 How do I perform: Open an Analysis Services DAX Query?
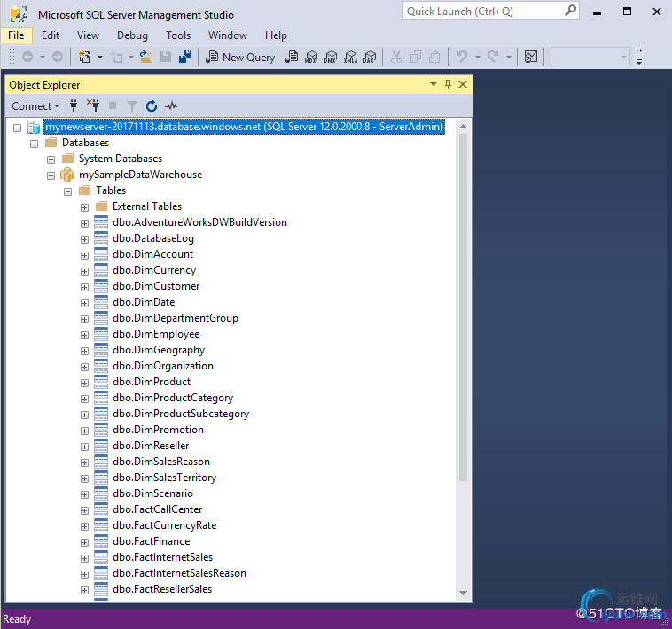(370, 57)
